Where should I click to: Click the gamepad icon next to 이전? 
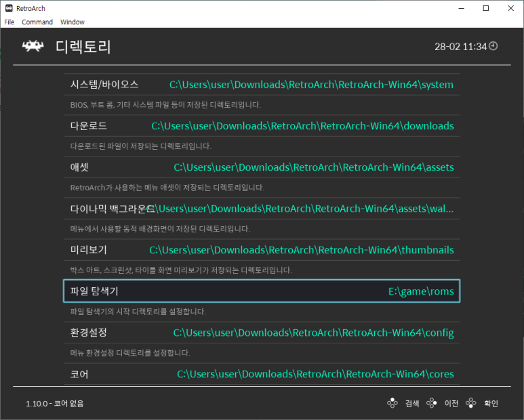431,403
